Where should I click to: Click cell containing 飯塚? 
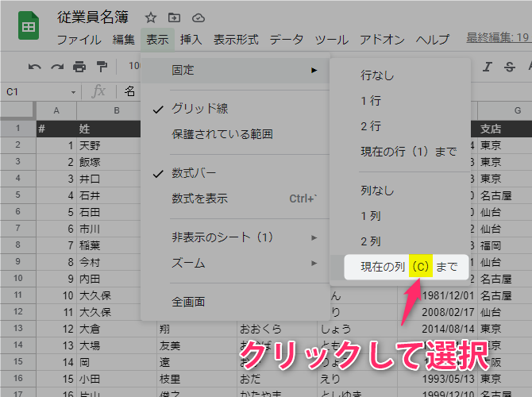click(109, 162)
